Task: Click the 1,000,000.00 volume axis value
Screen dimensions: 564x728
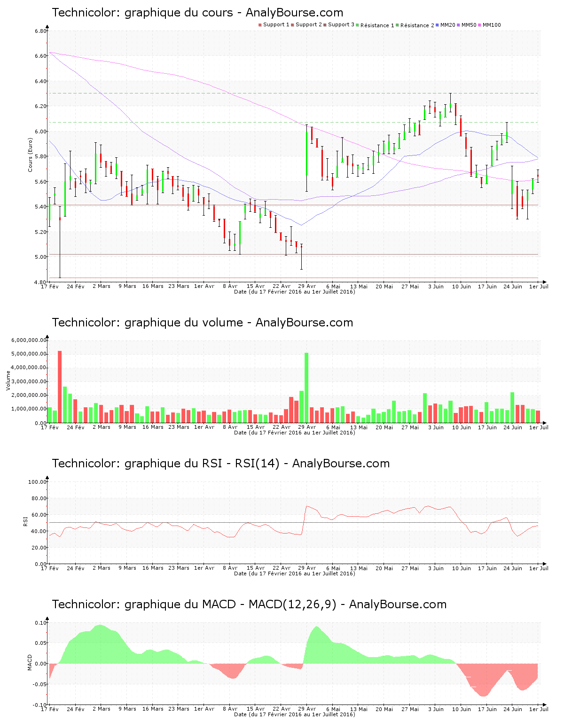Action: click(29, 409)
